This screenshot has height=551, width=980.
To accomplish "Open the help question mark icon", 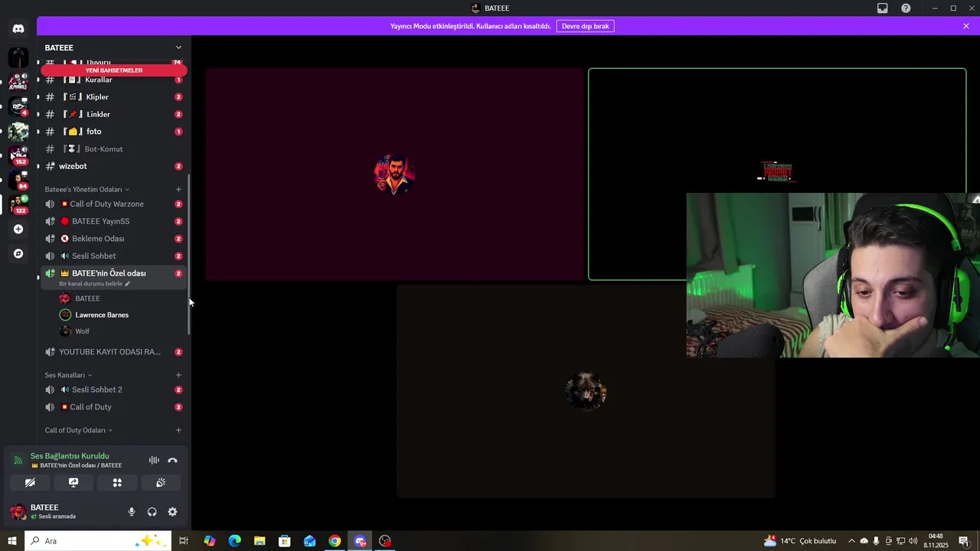I will pyautogui.click(x=906, y=8).
